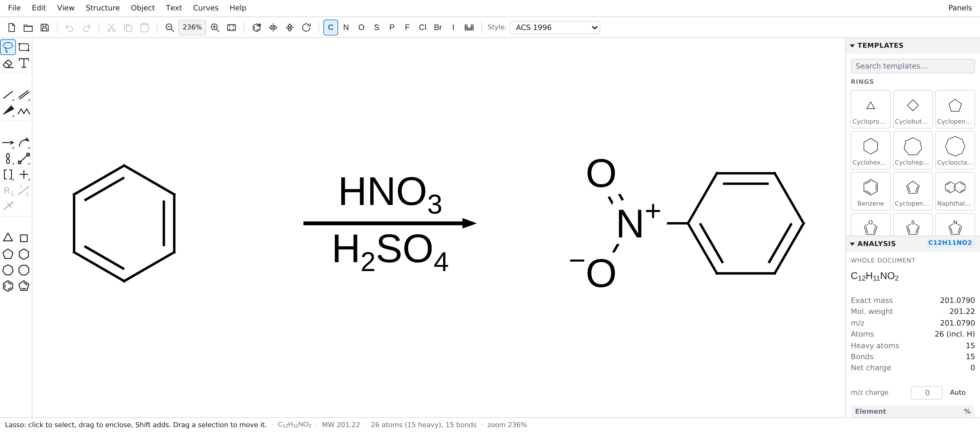Click the C12H11NO2 formula badge

click(x=950, y=243)
